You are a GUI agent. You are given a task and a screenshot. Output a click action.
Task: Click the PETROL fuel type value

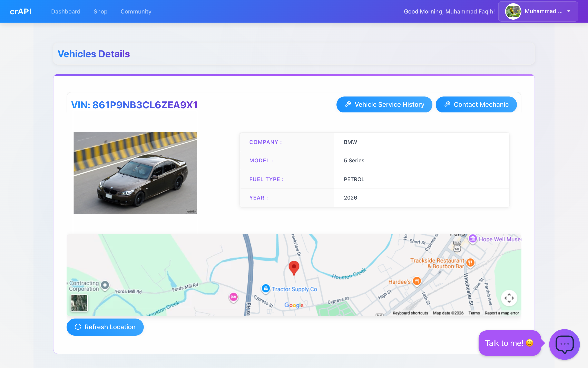coord(422,179)
